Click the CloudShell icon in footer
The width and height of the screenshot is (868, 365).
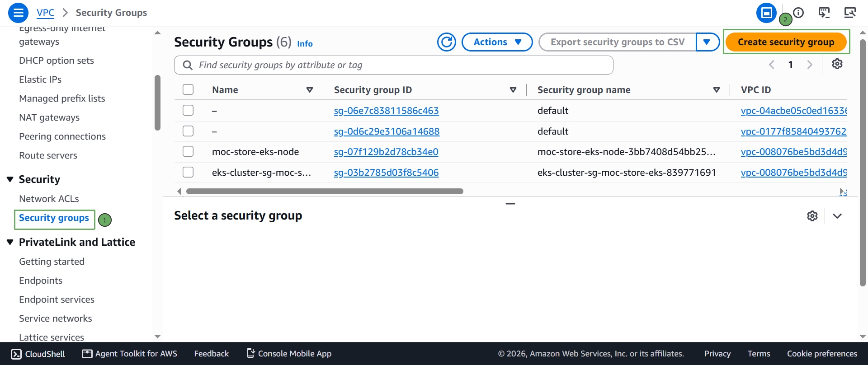pyautogui.click(x=16, y=354)
